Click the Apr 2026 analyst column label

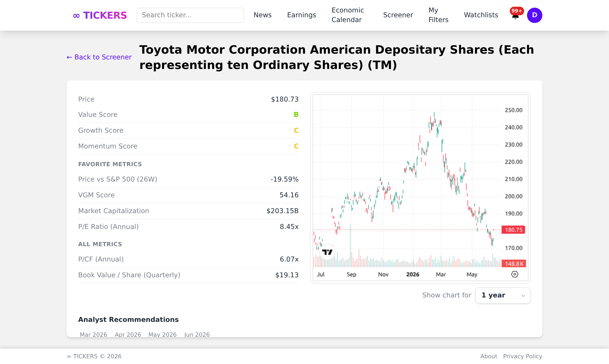pos(128,335)
